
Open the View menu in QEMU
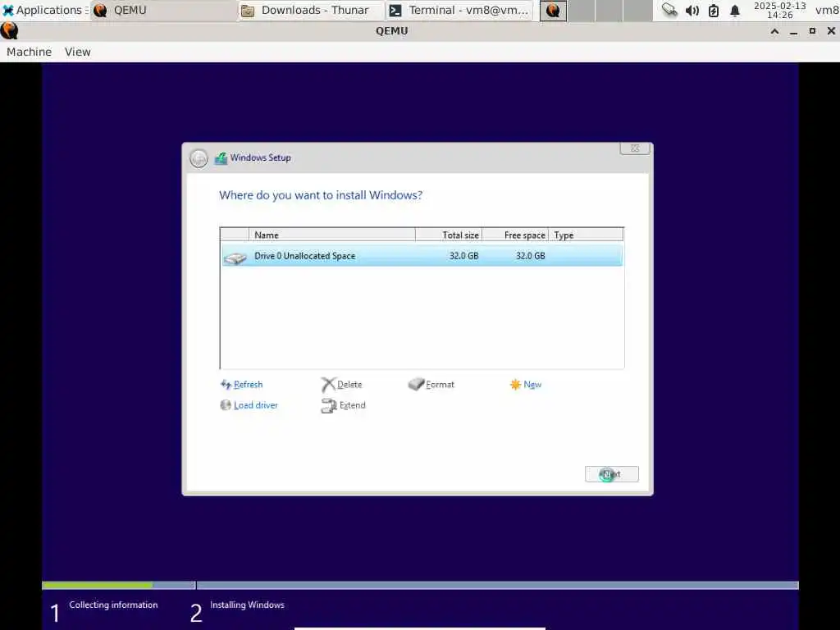pos(78,52)
